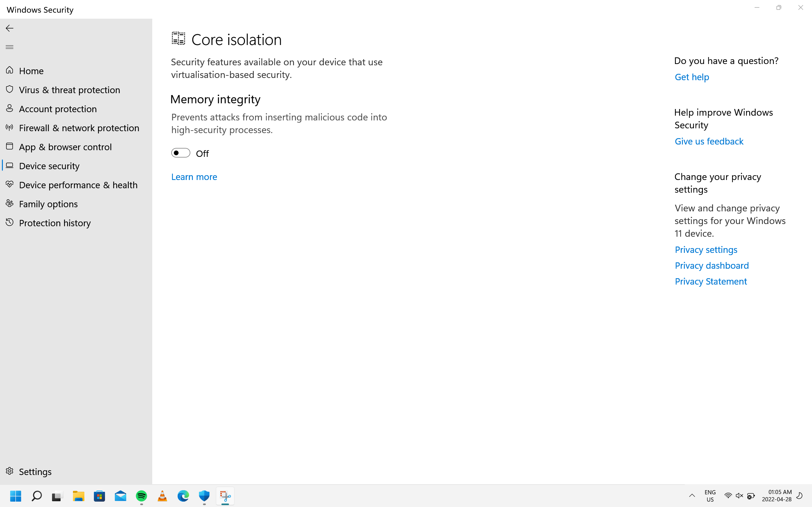The image size is (812, 507).
Task: Open Privacy settings link
Action: coord(706,249)
